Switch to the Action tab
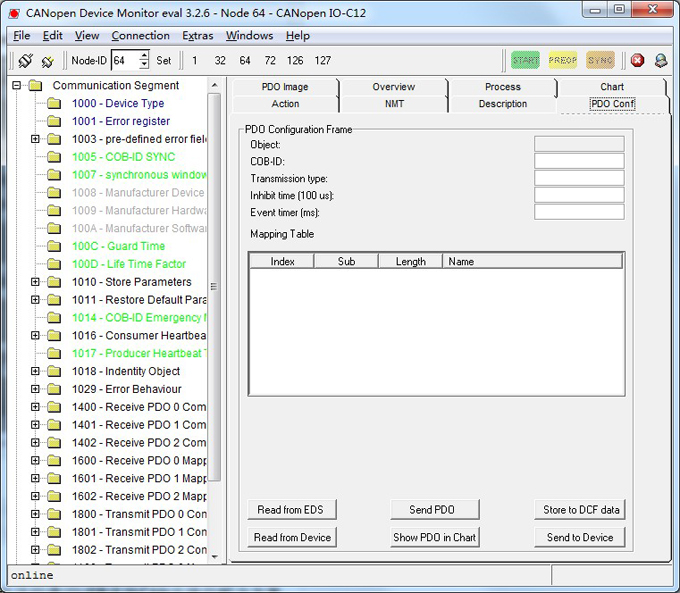Viewport: 680px width, 593px height. 285,104
